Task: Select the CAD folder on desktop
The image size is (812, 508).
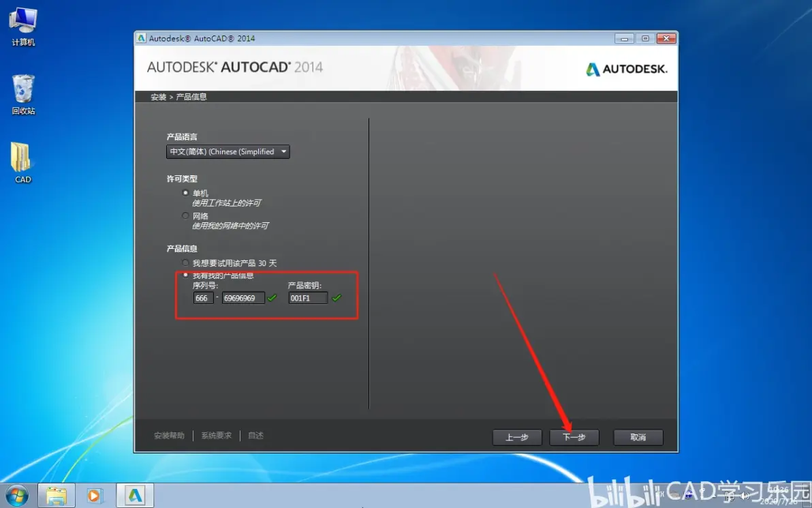Action: 22,163
